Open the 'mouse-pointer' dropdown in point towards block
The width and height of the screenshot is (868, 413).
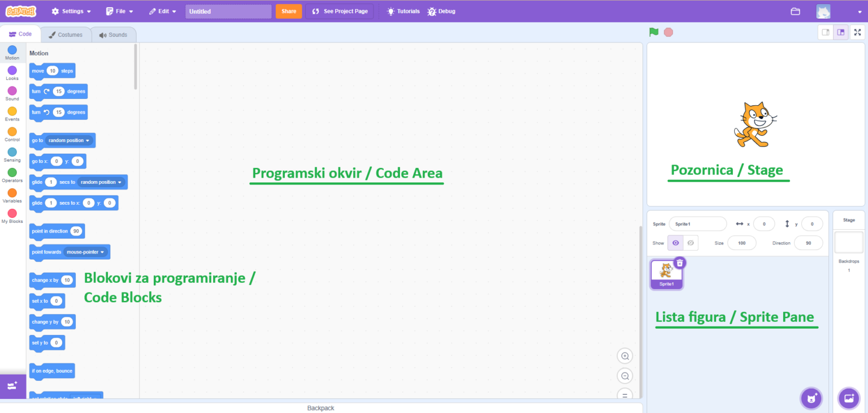point(102,252)
